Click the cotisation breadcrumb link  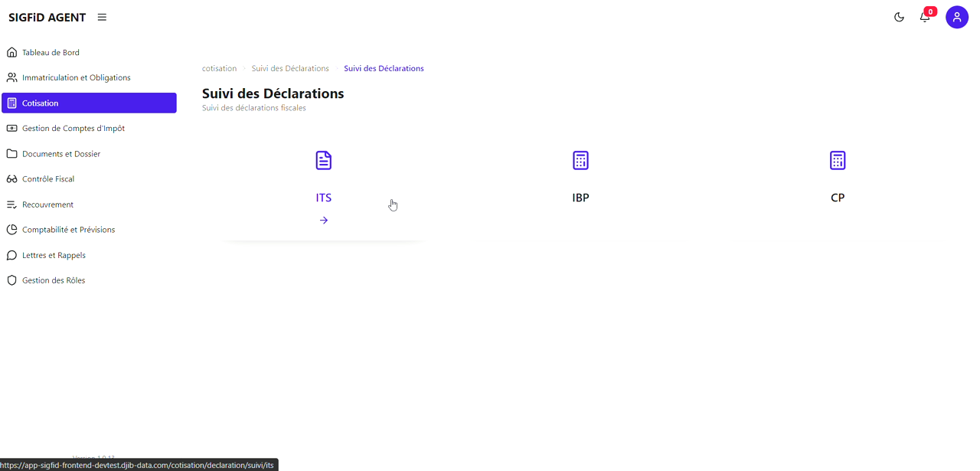click(x=219, y=69)
